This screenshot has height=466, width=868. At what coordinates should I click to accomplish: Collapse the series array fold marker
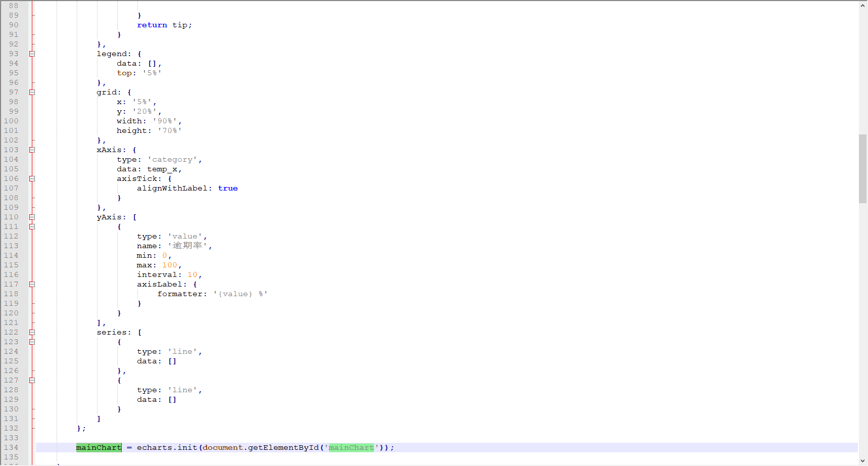[32, 332]
